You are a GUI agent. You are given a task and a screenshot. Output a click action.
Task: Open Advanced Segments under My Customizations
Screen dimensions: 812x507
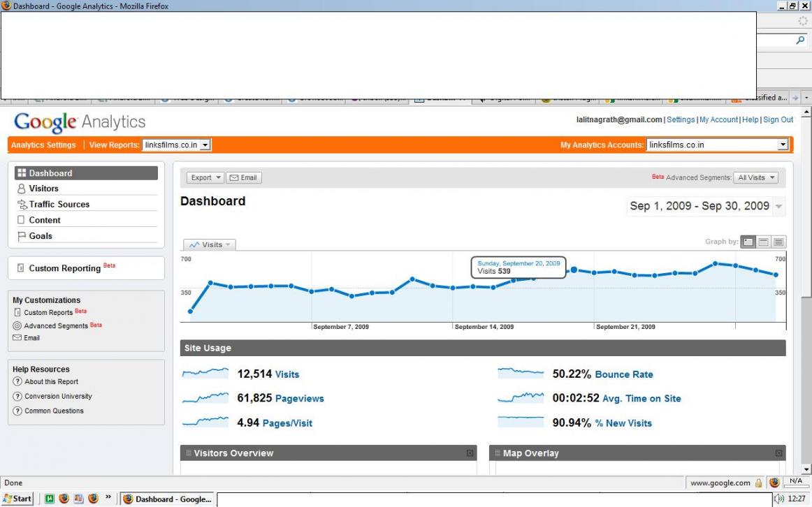pyautogui.click(x=56, y=326)
